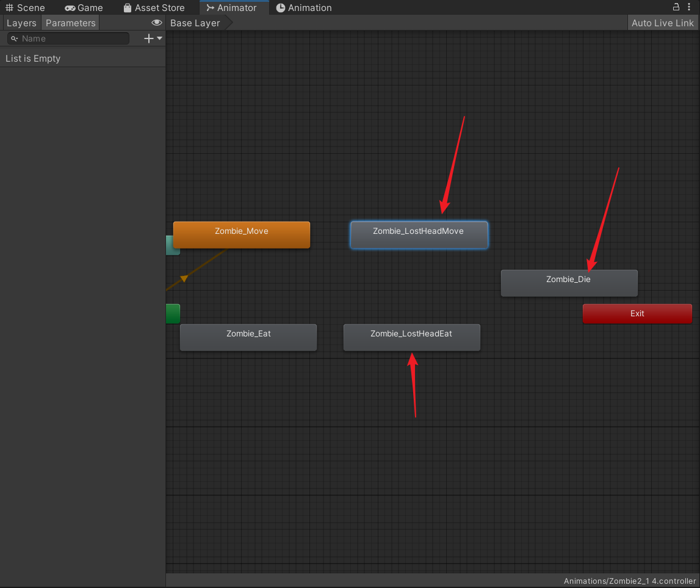The height and width of the screenshot is (588, 700).
Task: Toggle the Auto Live Link button
Action: pos(662,23)
